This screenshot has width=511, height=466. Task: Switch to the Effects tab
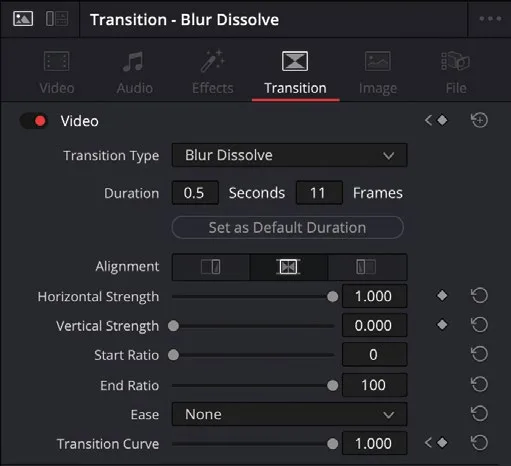click(213, 73)
